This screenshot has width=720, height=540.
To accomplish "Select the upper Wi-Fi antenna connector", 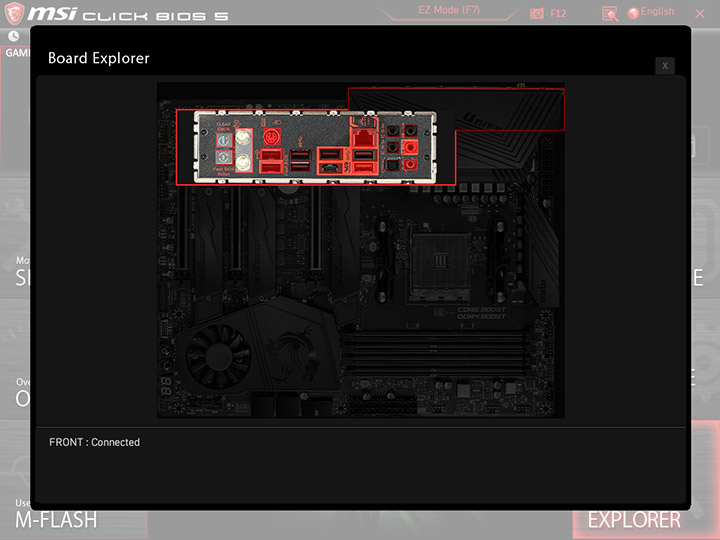I will click(243, 136).
